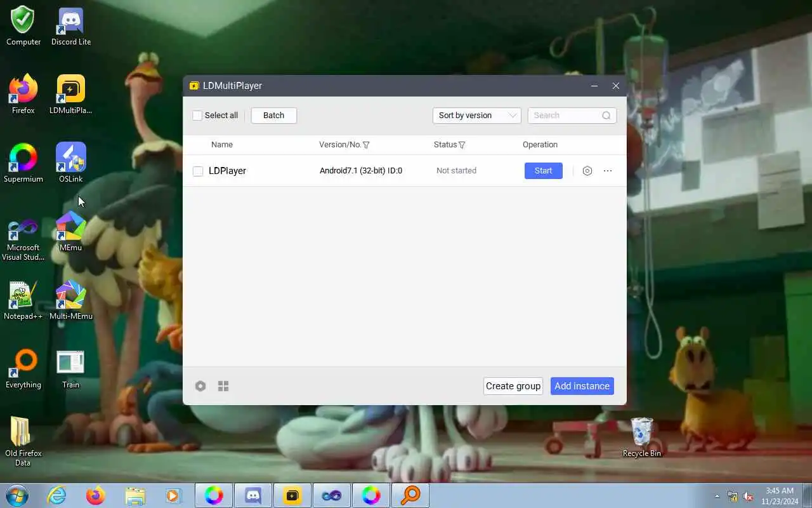
Task: Open LDMultiPlayer settings gear at bottom left
Action: pos(200,386)
